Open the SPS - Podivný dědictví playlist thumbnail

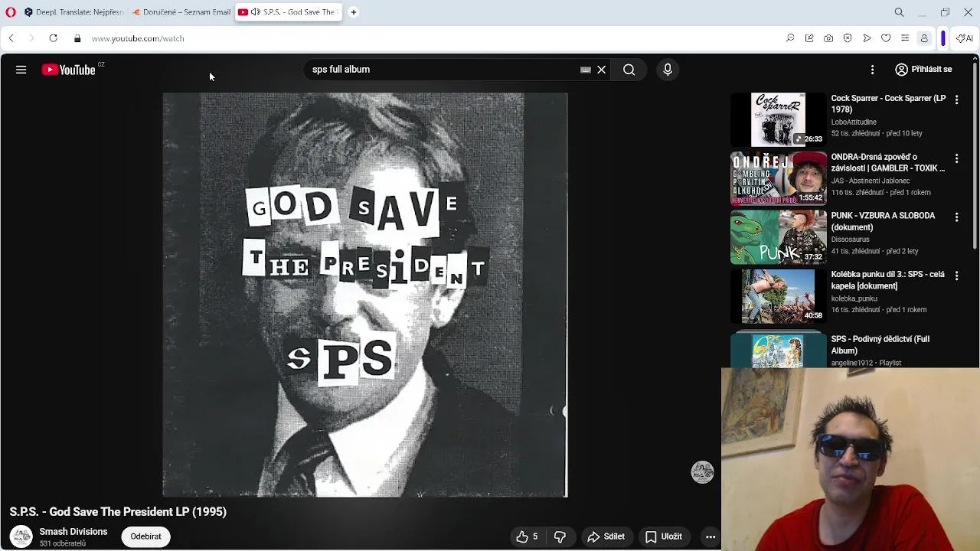[x=778, y=350]
